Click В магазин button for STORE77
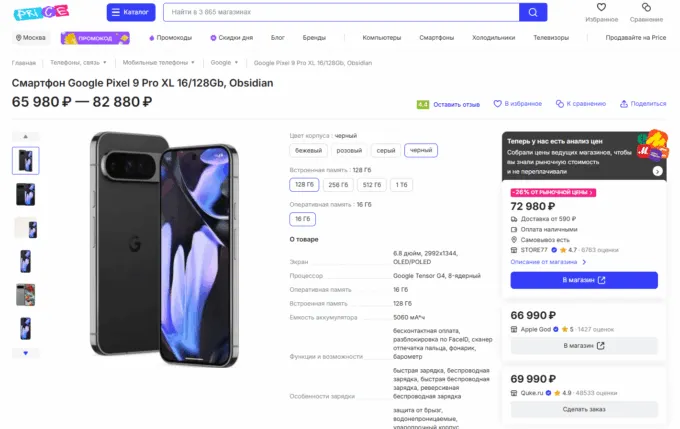The height and width of the screenshot is (429, 680). 584,280
